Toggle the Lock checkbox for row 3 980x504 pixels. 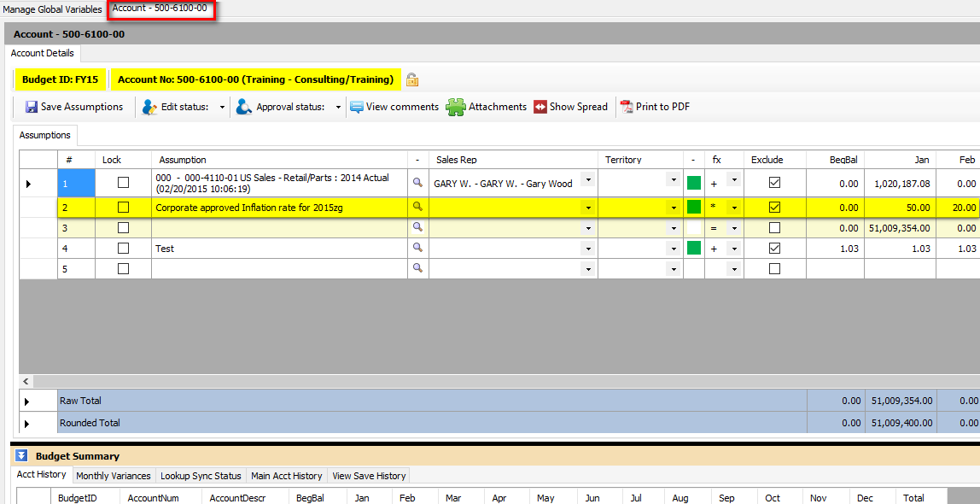click(123, 227)
